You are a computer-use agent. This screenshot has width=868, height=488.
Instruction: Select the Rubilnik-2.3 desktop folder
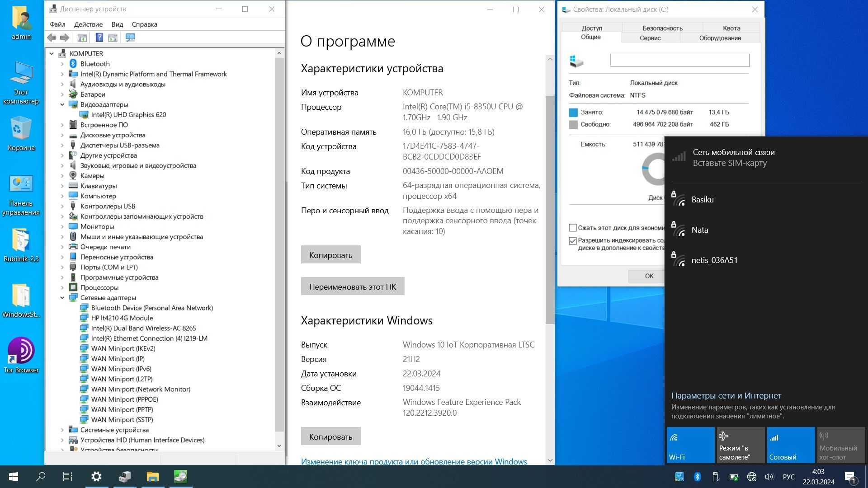pyautogui.click(x=21, y=245)
